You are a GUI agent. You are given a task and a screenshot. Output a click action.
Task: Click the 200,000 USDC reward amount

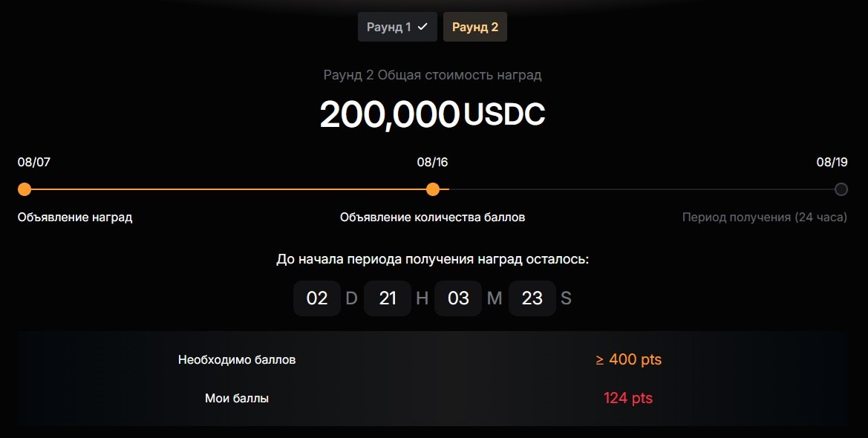[432, 114]
